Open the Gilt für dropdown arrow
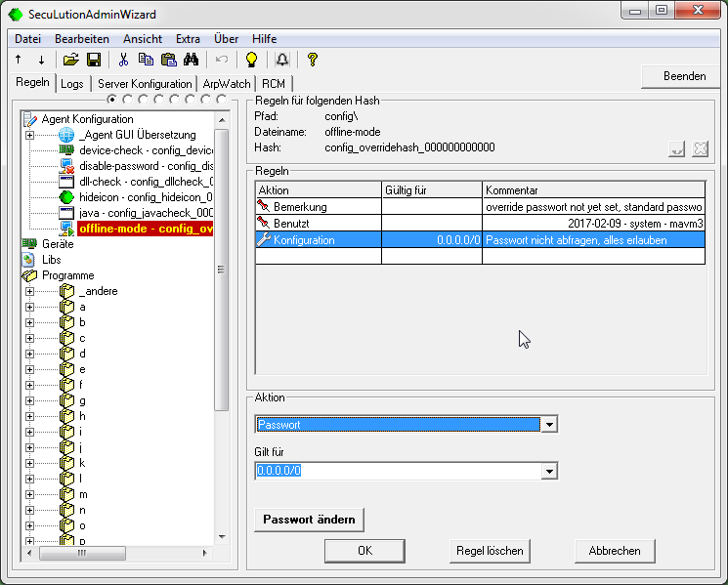The image size is (728, 585). click(x=549, y=472)
